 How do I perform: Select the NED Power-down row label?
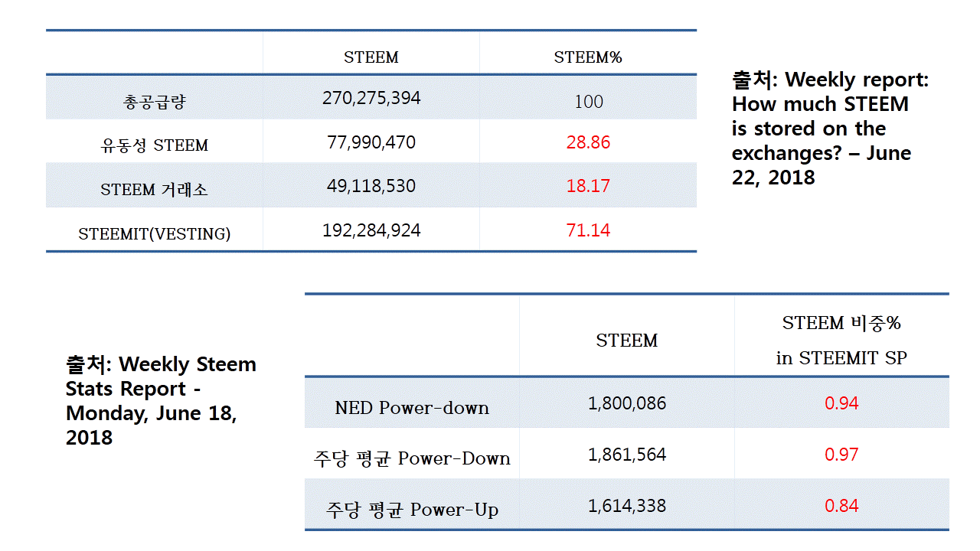tap(412, 408)
